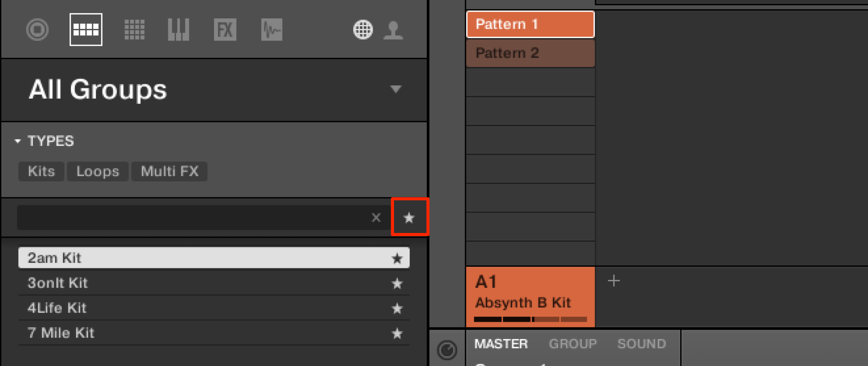Open the Instruments keyboard icon
The height and width of the screenshot is (366, 868).
179,30
